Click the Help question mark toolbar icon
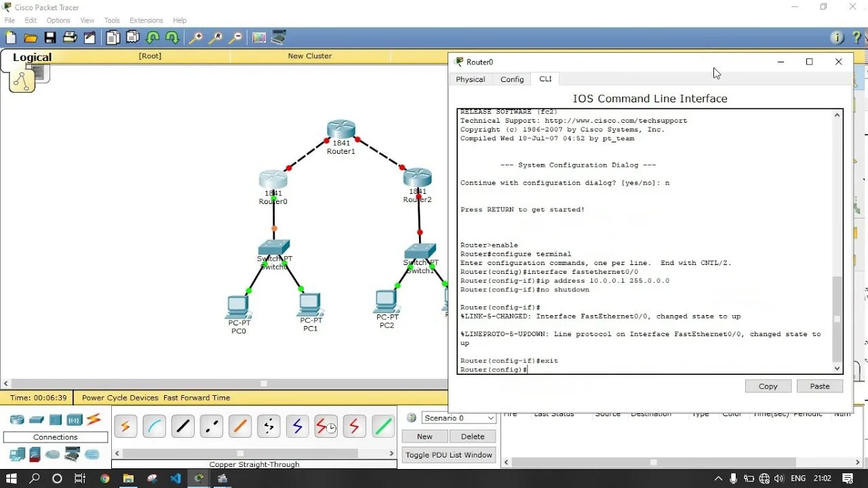 (857, 38)
